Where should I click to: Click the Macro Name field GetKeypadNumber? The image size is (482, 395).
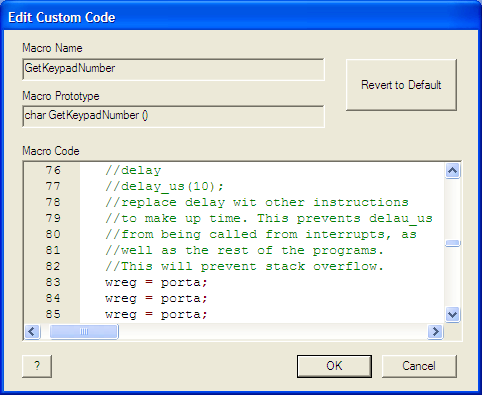tap(173, 69)
